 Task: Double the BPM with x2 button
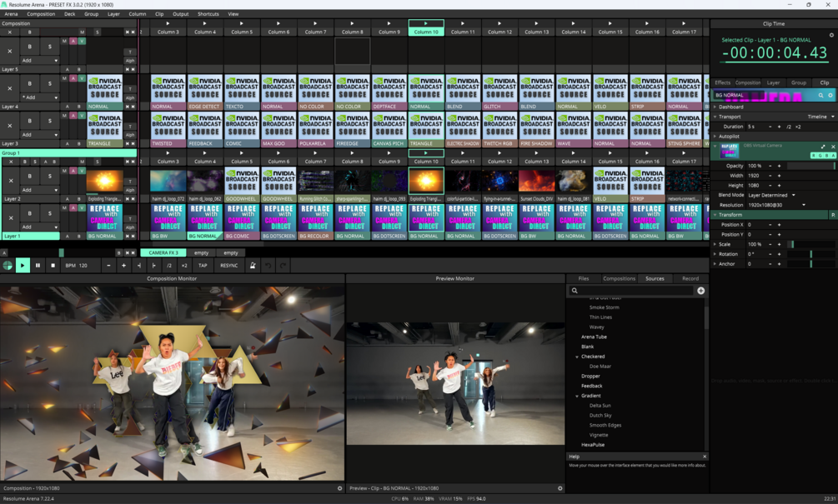[184, 266]
